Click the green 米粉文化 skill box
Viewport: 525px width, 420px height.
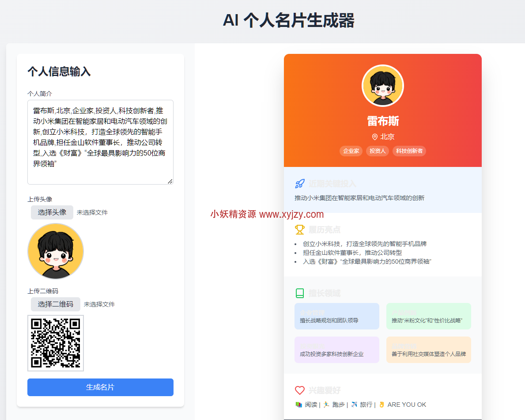429,316
